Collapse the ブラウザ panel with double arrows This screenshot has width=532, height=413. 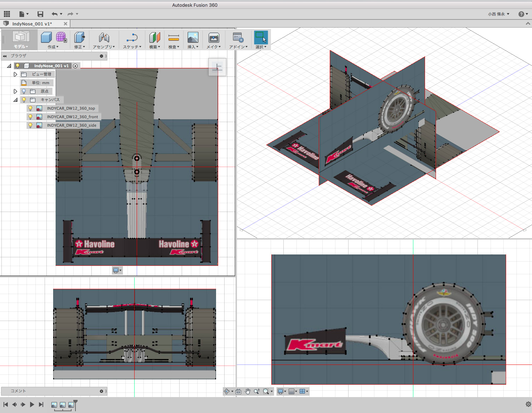tap(5, 56)
